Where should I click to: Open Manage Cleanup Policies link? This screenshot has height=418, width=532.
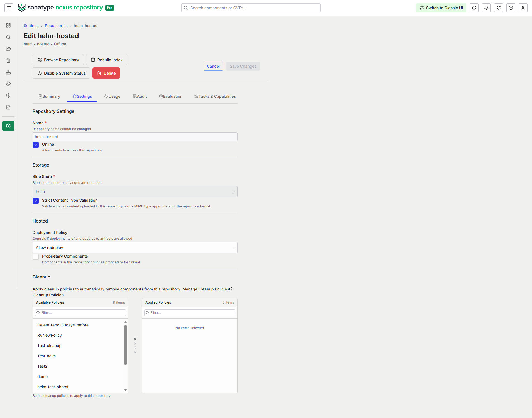pyautogui.click(x=207, y=289)
